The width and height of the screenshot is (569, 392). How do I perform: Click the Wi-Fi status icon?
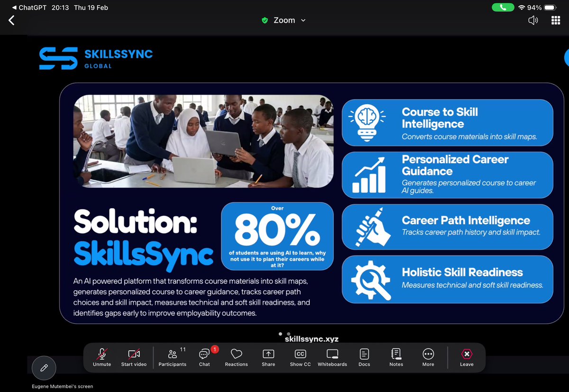(522, 8)
